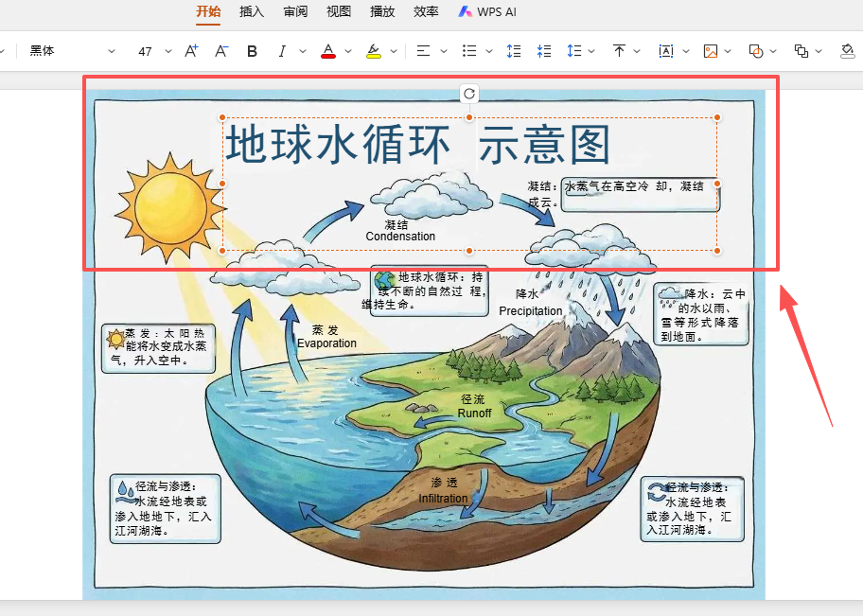Switch to the 播放 tab
This screenshot has height=616, width=863.
382,12
